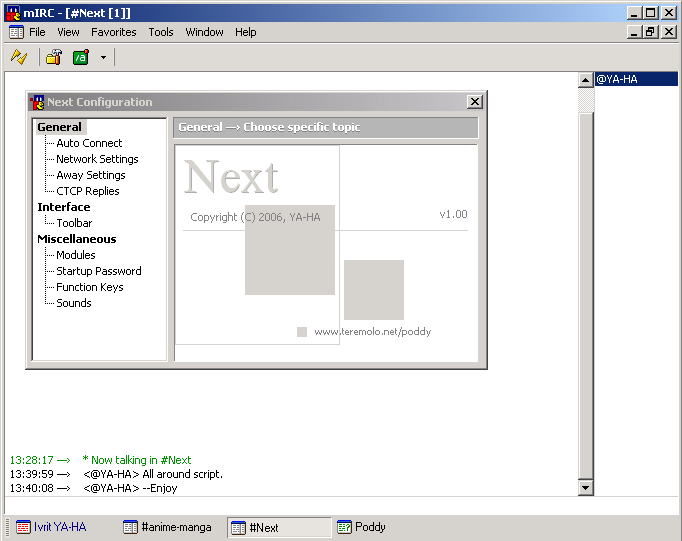This screenshot has width=682, height=541.
Task: Close the Next Configuration dialog
Action: 475,102
